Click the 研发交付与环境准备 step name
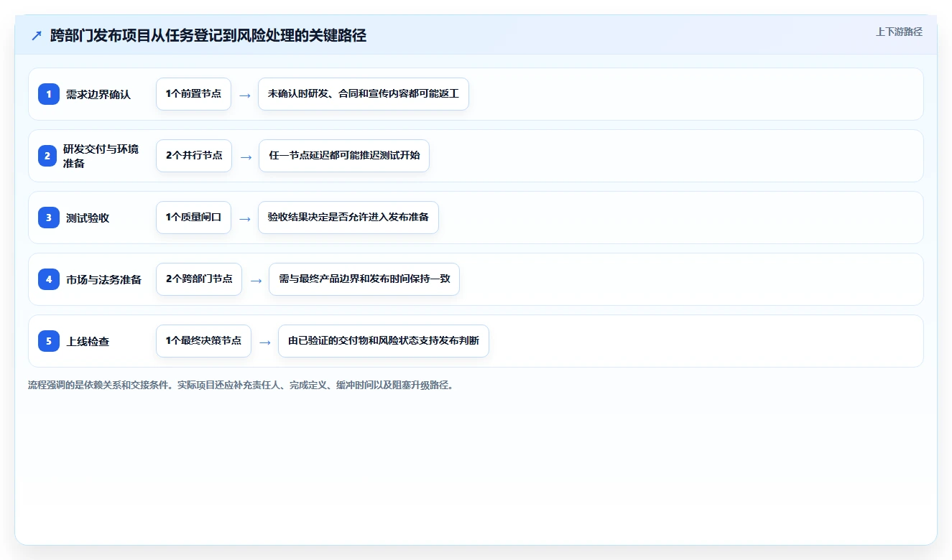 pos(101,156)
